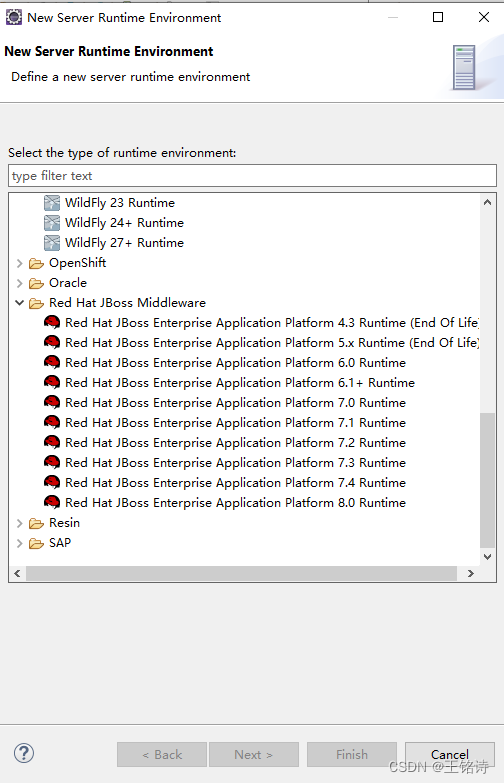The height and width of the screenshot is (783, 504).
Task: Click the vertical scrollbar up arrow
Action: coord(488,202)
